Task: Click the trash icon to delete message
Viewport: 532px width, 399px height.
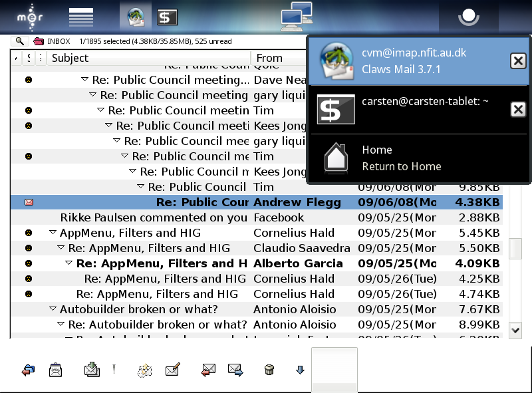Action: pyautogui.click(x=269, y=370)
